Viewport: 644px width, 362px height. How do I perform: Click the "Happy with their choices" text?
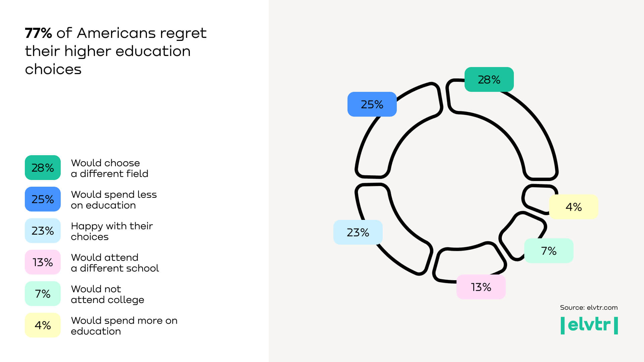coord(112,231)
